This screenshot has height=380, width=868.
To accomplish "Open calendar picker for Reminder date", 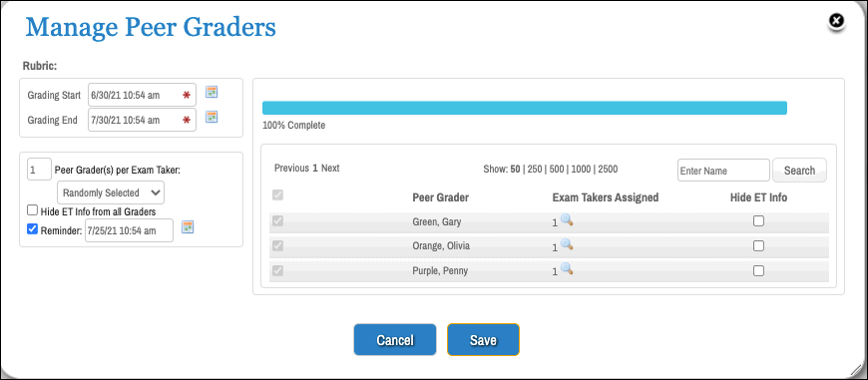I will pyautogui.click(x=189, y=226).
